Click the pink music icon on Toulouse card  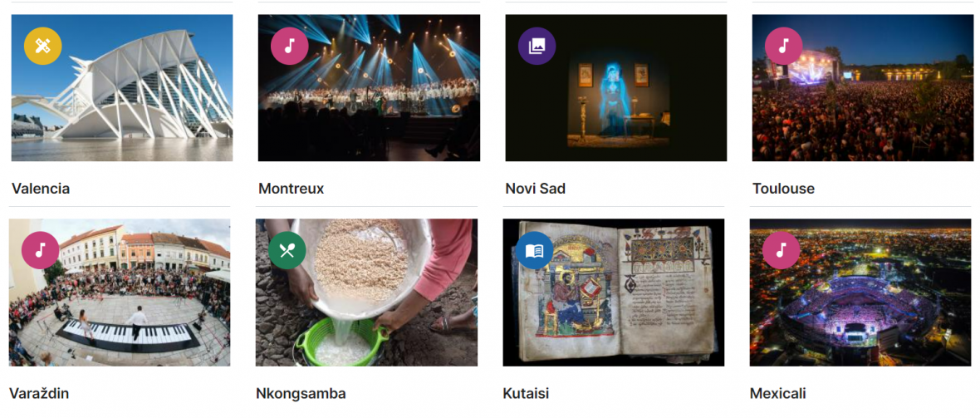pyautogui.click(x=784, y=46)
